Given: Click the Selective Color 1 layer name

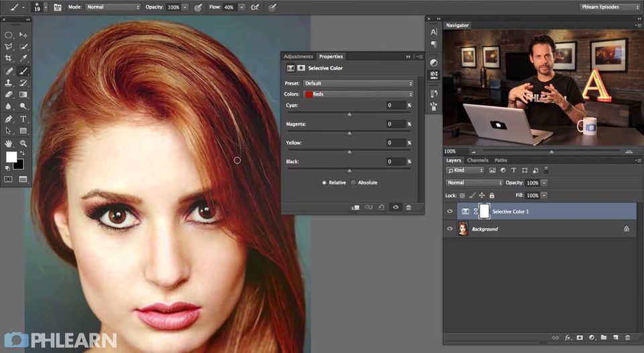Looking at the screenshot, I should pyautogui.click(x=511, y=211).
